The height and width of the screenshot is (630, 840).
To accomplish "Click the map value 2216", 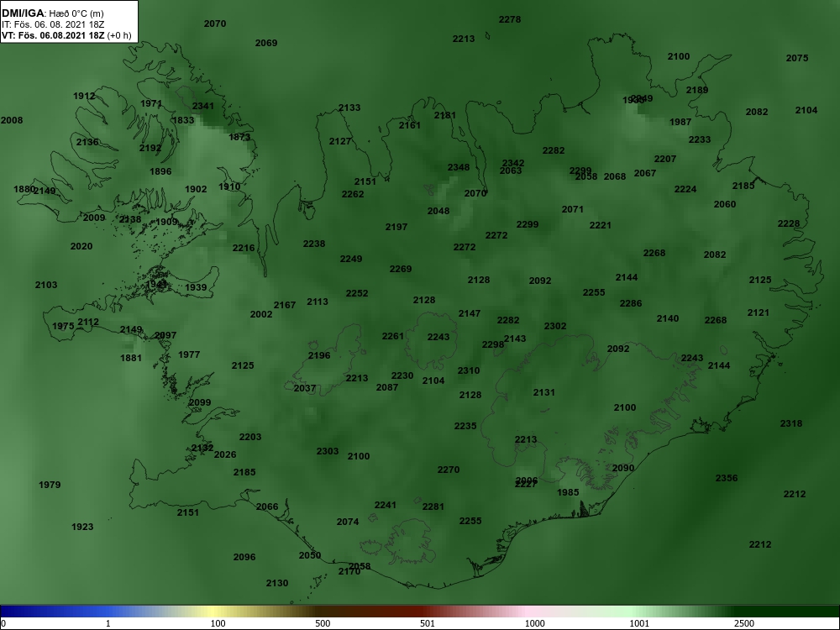I will pos(244,248).
